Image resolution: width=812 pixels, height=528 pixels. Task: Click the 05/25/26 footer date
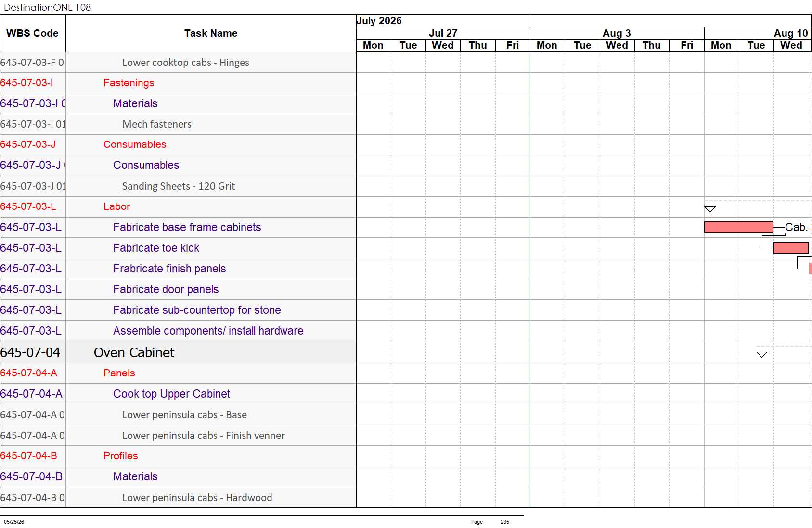[x=14, y=522]
